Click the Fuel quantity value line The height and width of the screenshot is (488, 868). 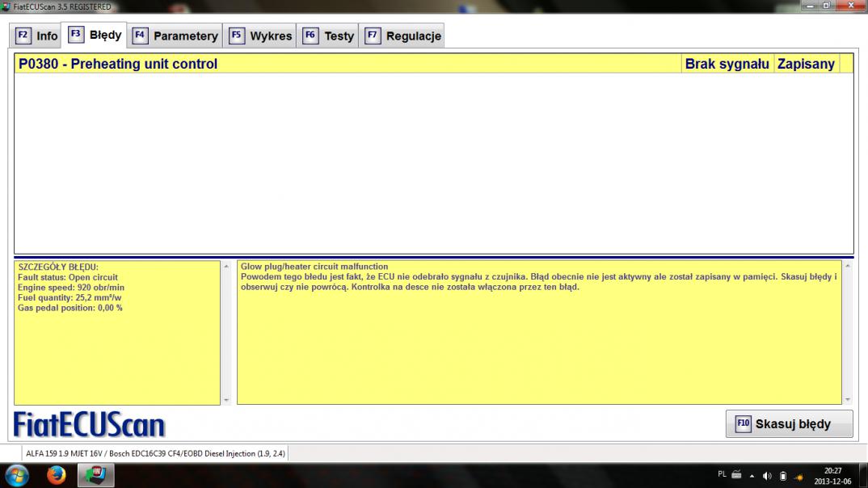click(70, 297)
